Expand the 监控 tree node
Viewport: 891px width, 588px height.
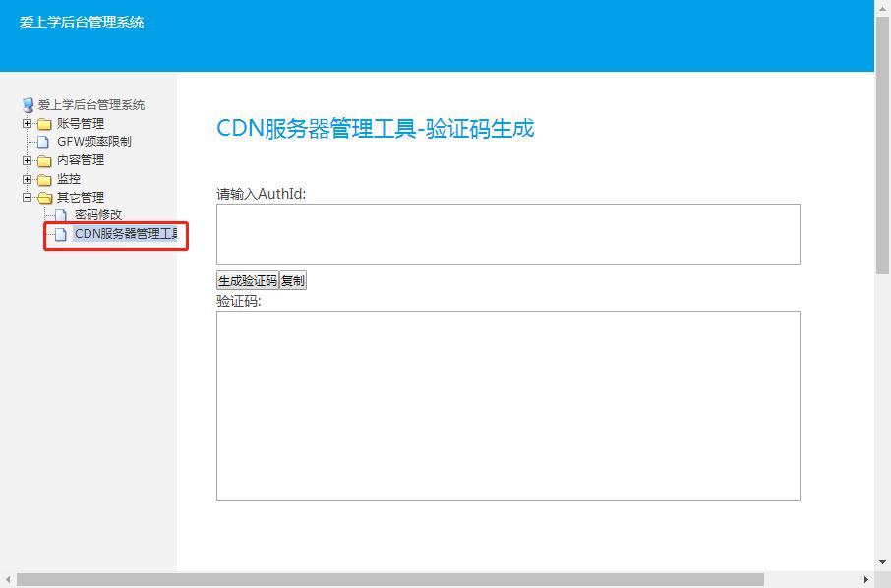[28, 179]
